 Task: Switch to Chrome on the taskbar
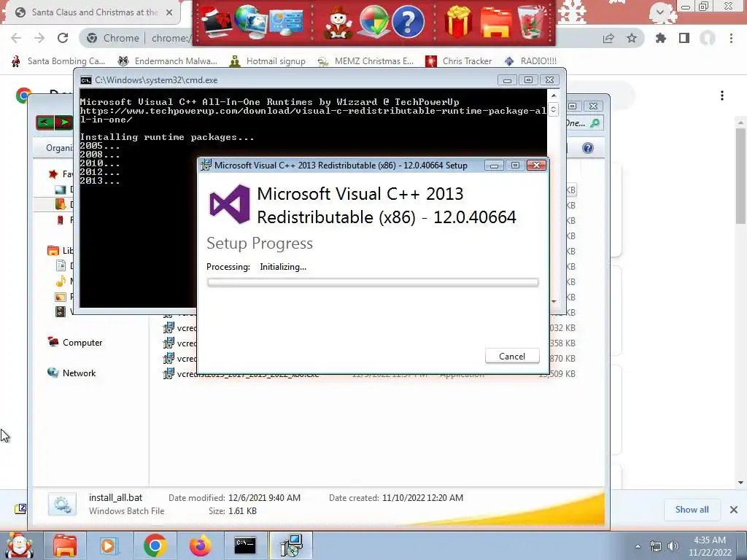155,545
